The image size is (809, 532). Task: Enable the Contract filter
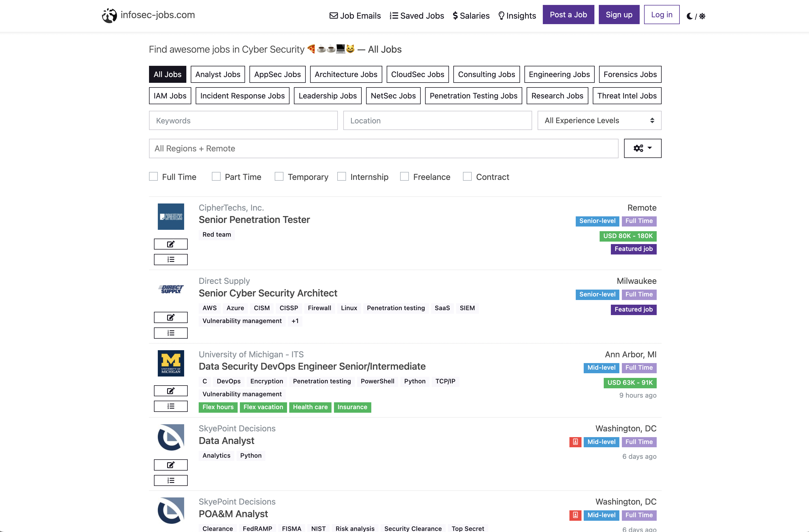[467, 176]
